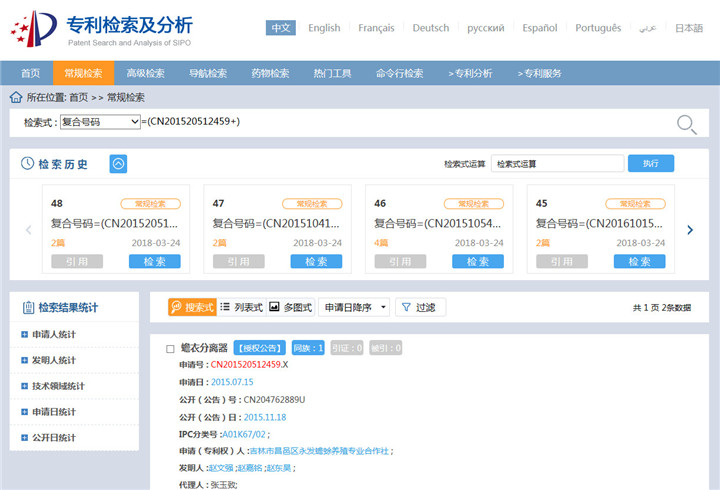Open the 专利分析 menu
Screen dimensions: 720x490
(470, 73)
